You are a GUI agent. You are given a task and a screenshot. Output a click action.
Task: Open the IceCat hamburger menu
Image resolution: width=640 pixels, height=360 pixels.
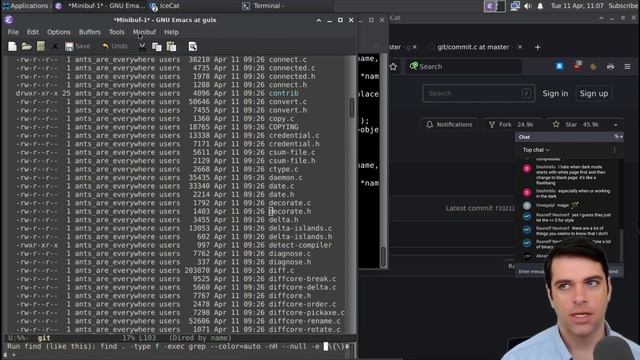click(x=627, y=67)
